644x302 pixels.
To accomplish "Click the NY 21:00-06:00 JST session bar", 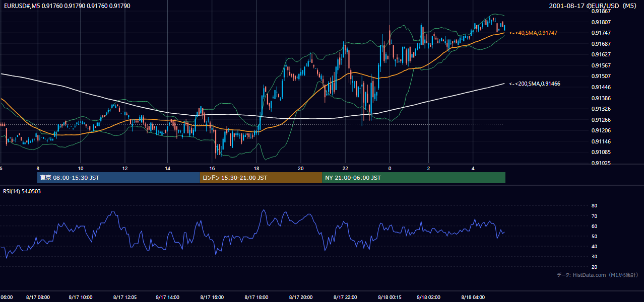I will [414, 178].
